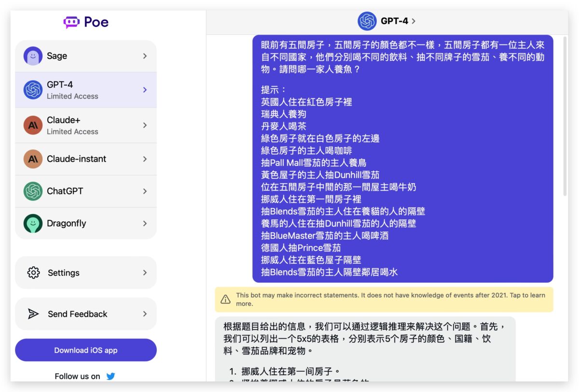Image resolution: width=579 pixels, height=392 pixels.
Task: Click the warning triangle icon in the notice
Action: [x=225, y=299]
